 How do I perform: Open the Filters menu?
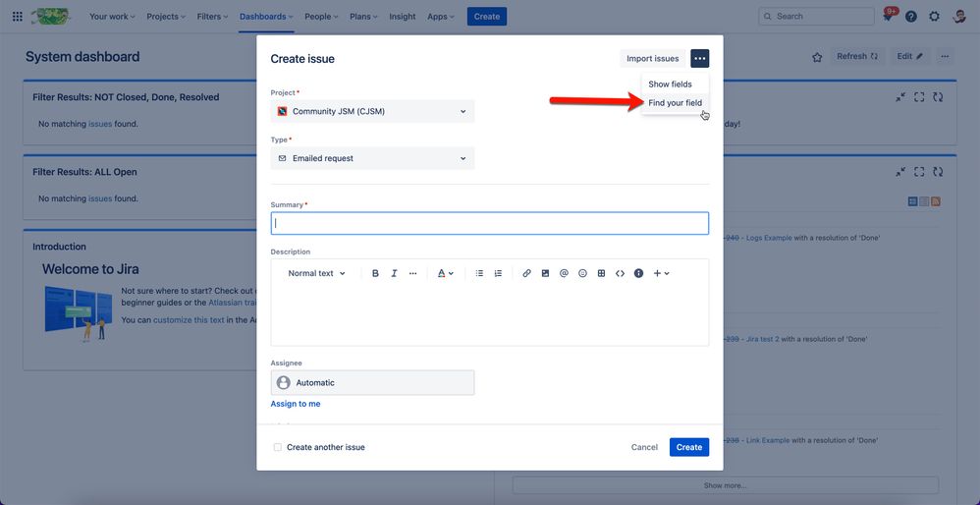[x=214, y=17]
